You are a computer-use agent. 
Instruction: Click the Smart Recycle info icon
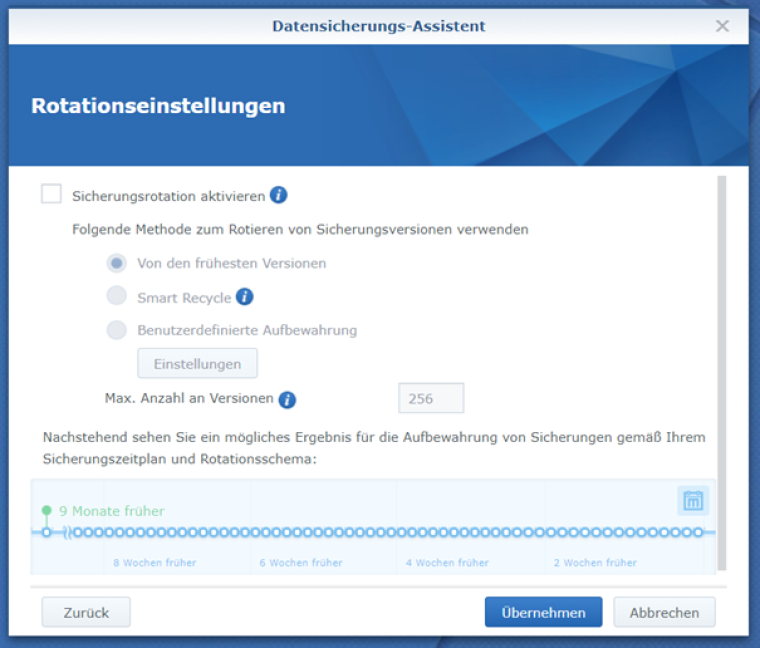245,297
